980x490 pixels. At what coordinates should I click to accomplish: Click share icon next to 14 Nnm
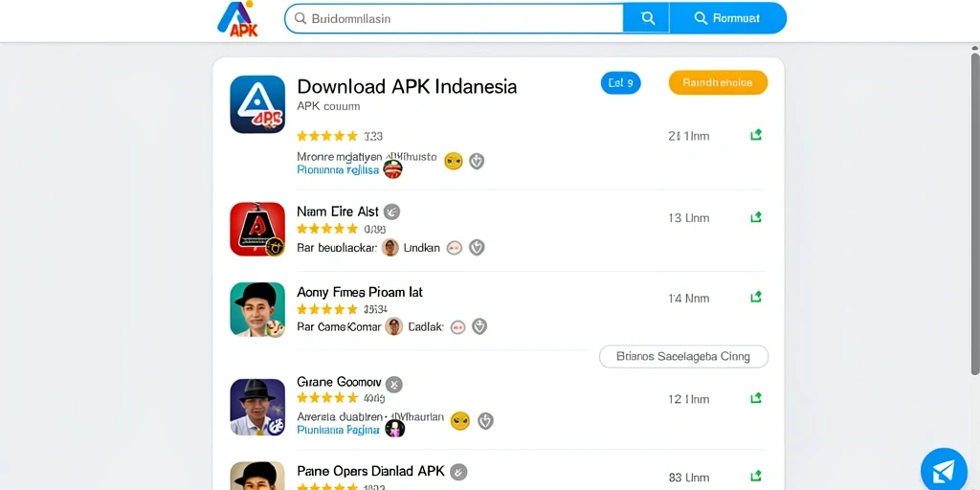(756, 297)
